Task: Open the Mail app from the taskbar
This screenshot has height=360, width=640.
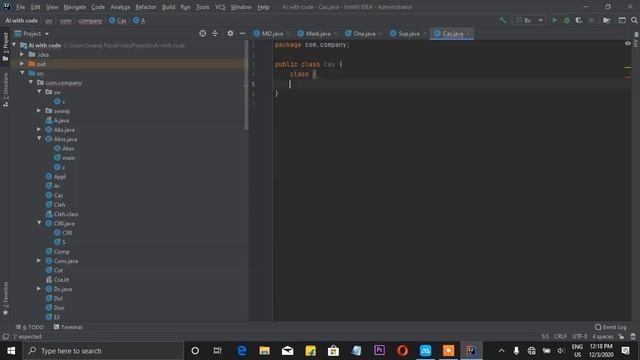Action: (287, 351)
